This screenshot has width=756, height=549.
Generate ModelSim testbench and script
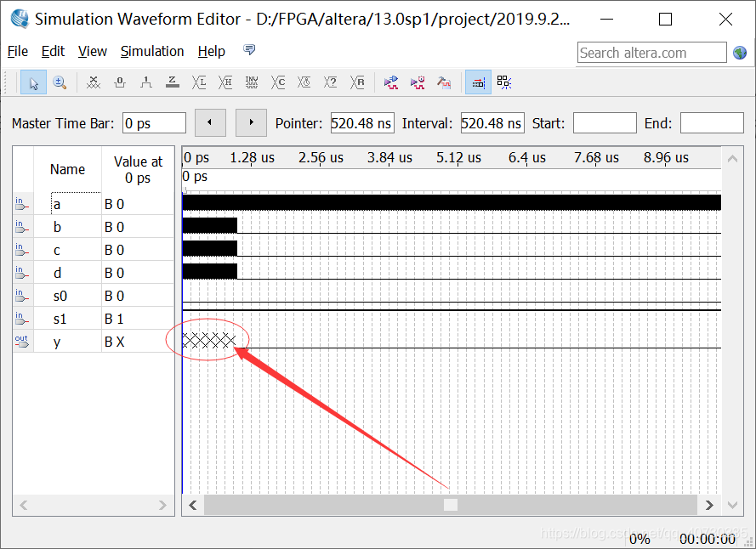tap(444, 83)
